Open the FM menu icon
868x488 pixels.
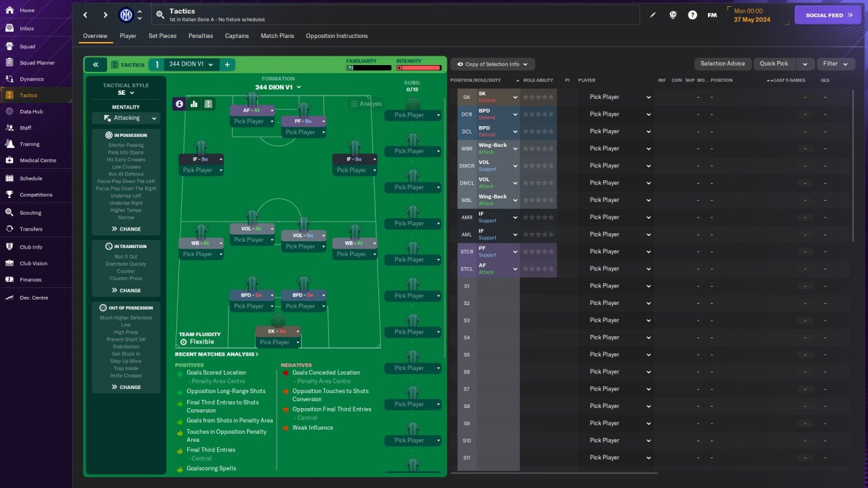coord(712,15)
